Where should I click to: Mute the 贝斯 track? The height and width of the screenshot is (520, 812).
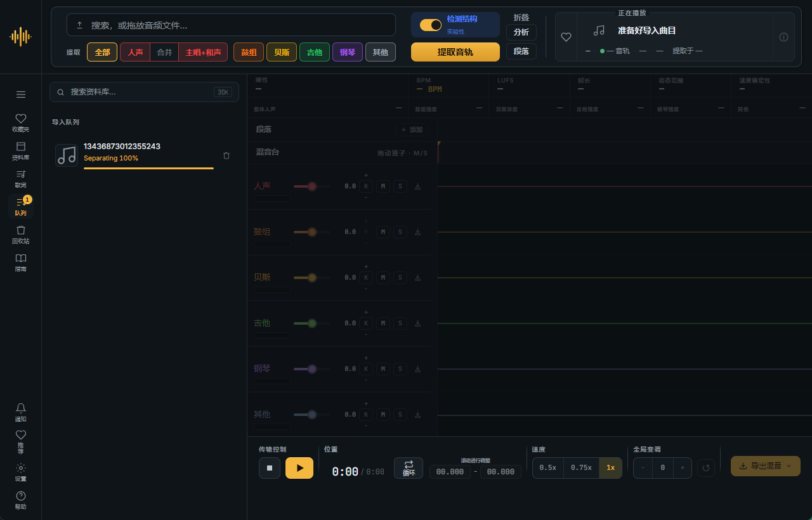point(383,278)
